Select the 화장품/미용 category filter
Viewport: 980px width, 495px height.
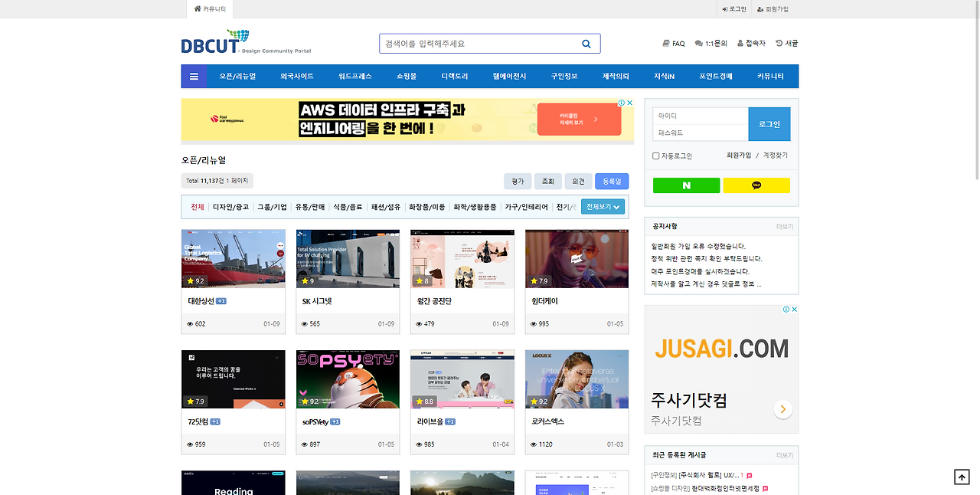coord(427,207)
